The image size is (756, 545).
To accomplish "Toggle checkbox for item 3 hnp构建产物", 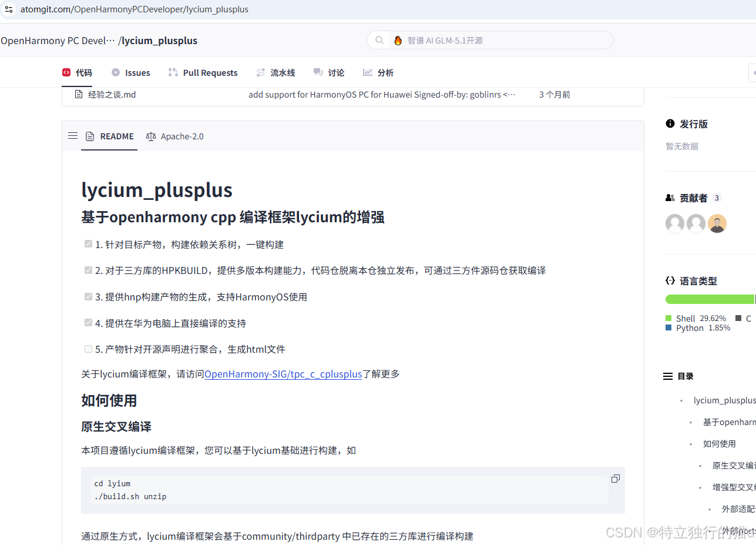I will coord(89,296).
